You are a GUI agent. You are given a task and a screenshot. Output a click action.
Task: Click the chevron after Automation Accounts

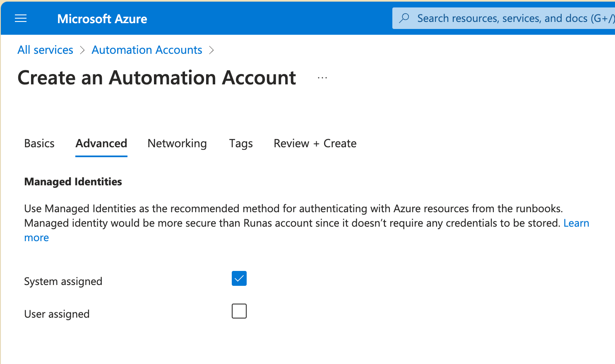[x=211, y=50]
